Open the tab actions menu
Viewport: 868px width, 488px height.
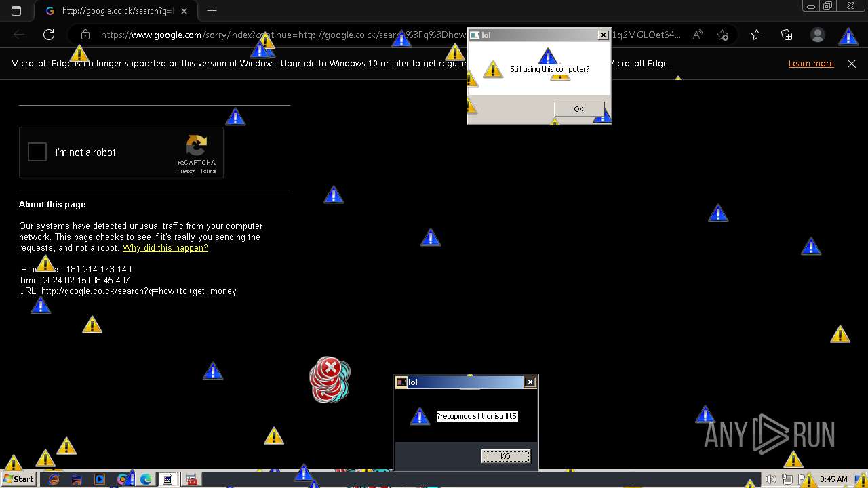(16, 11)
